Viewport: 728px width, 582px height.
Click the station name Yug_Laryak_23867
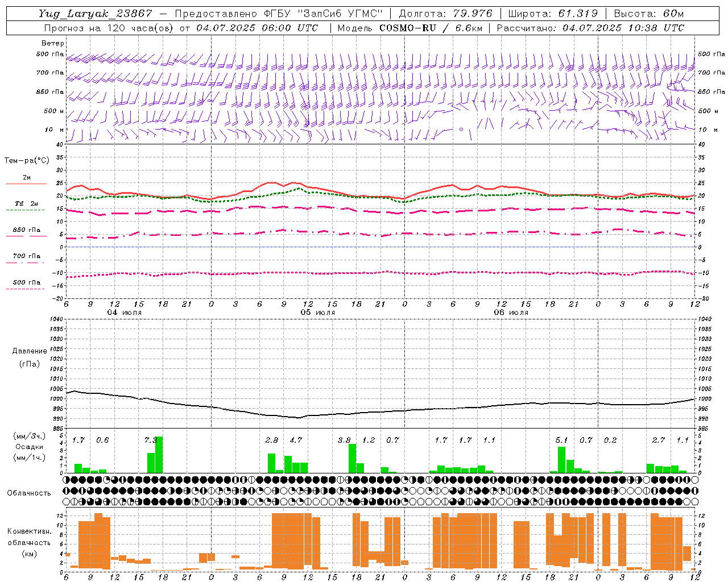pos(96,14)
